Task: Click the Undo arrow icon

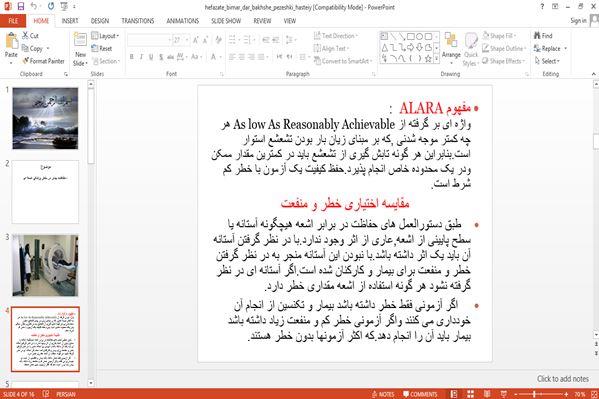Action: pos(34,6)
